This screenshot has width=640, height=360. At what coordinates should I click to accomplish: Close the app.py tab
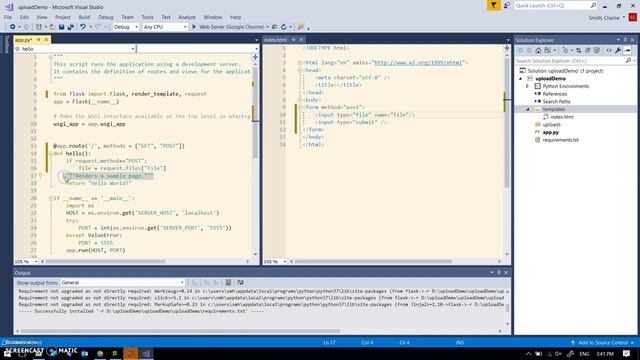point(46,40)
